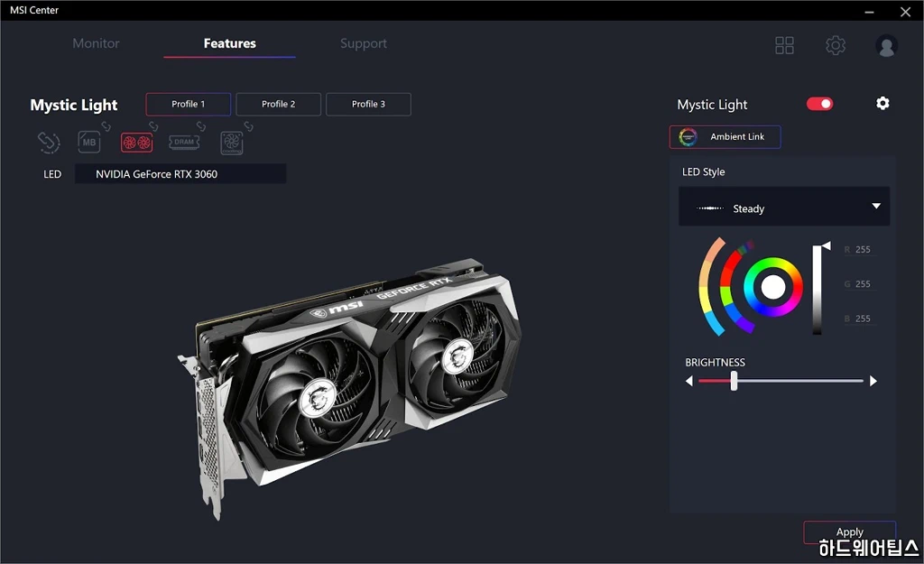924x564 pixels.
Task: Open the LED Style Steady dropdown
Action: [784, 207]
